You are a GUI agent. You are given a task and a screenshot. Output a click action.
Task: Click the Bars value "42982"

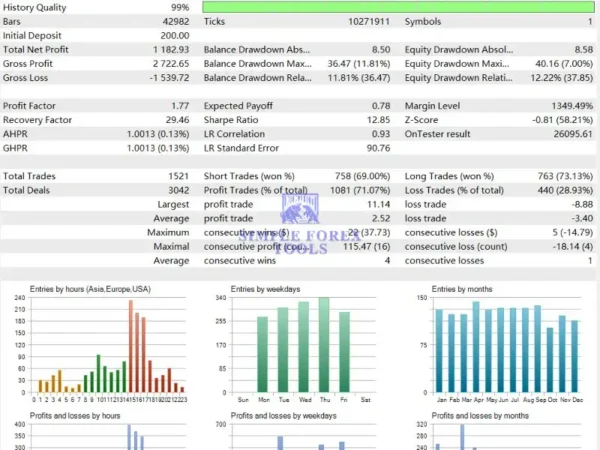click(x=176, y=21)
